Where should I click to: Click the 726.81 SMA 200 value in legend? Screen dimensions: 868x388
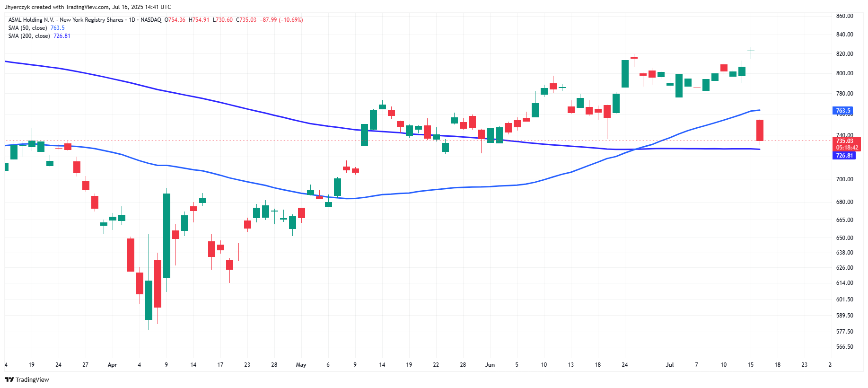point(62,36)
